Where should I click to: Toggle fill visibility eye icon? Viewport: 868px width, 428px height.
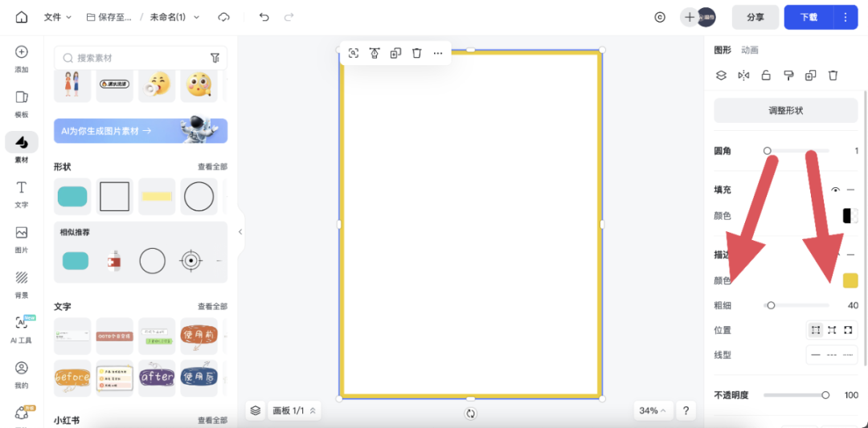point(835,190)
